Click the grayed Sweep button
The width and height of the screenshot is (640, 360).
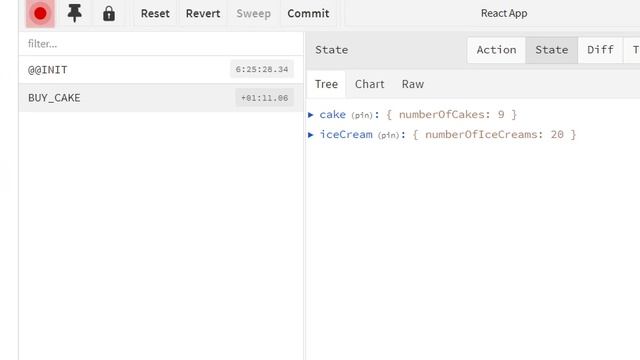click(x=253, y=13)
